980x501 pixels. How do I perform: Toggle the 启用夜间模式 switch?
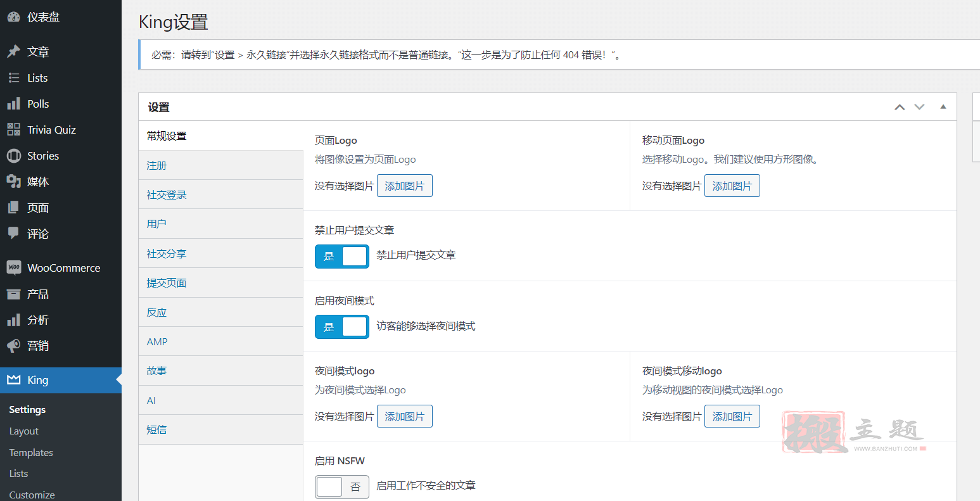[x=342, y=327]
